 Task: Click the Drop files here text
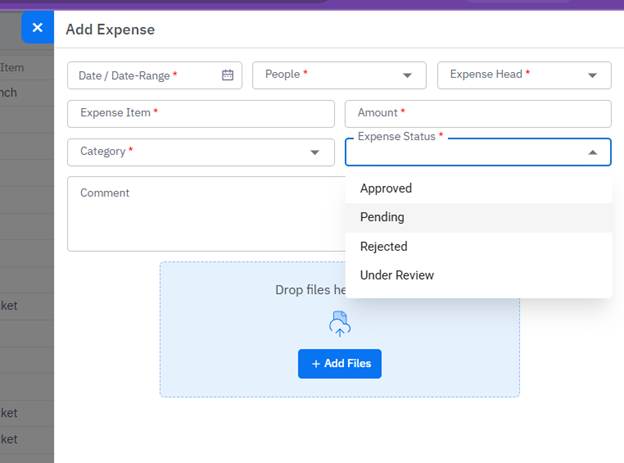(310, 289)
